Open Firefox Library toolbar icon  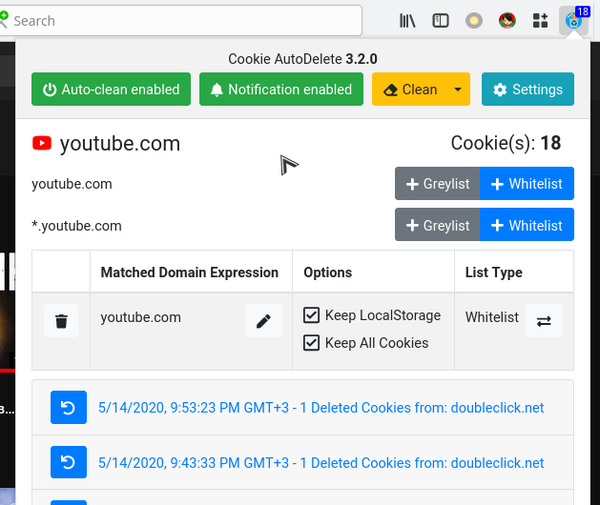408,20
